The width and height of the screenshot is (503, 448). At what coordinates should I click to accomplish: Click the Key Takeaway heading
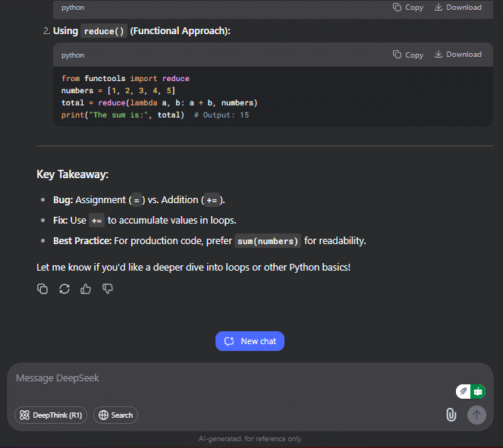tap(73, 174)
